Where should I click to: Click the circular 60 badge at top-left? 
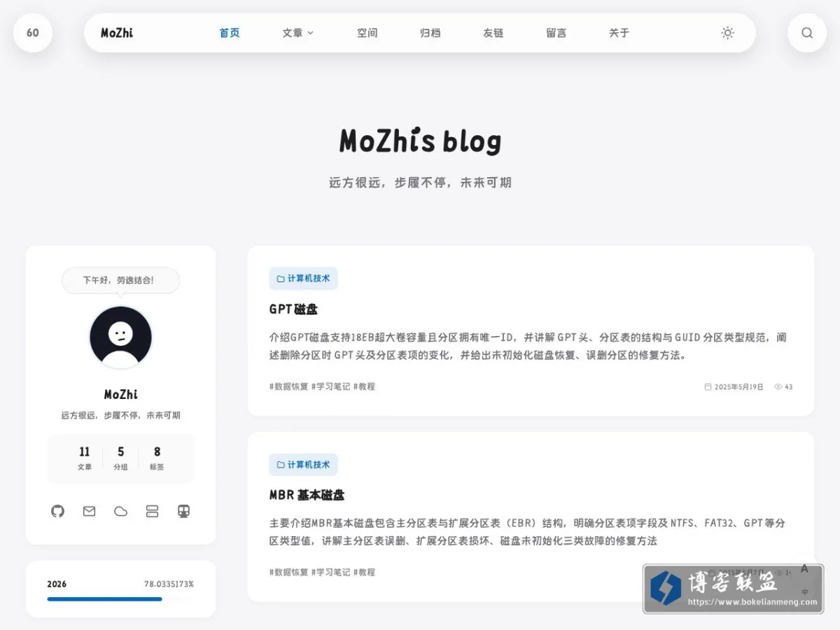tap(33, 33)
